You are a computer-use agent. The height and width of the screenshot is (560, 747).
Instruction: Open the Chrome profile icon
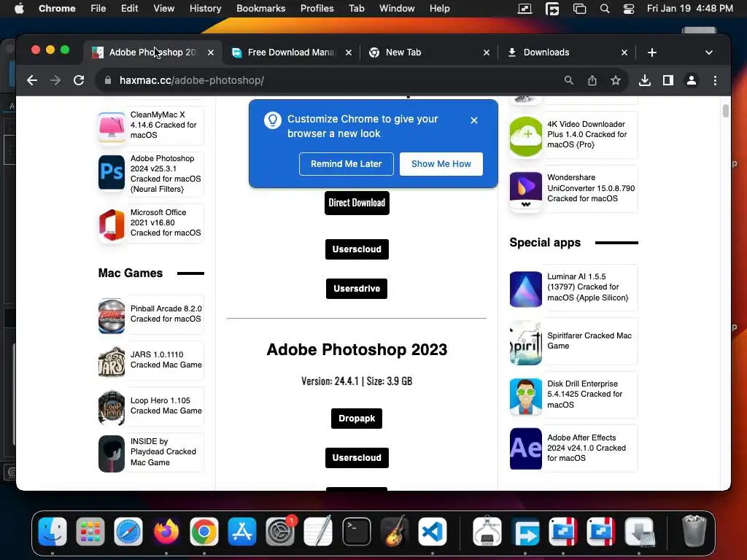[692, 80]
